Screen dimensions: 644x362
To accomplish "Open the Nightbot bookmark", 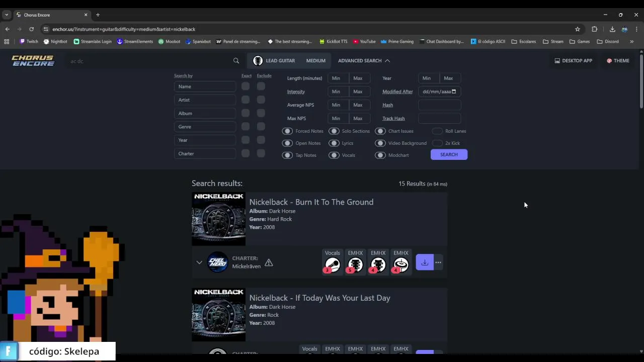I will coord(55,41).
